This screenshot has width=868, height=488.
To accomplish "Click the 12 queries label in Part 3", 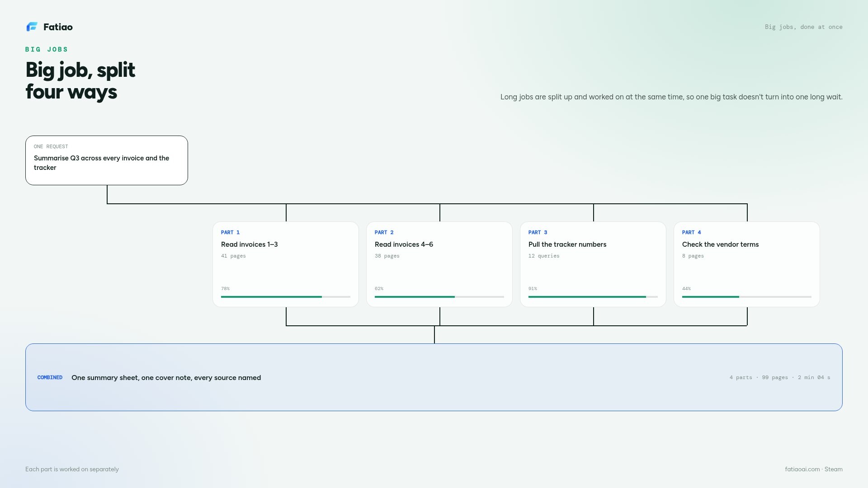I will (544, 256).
